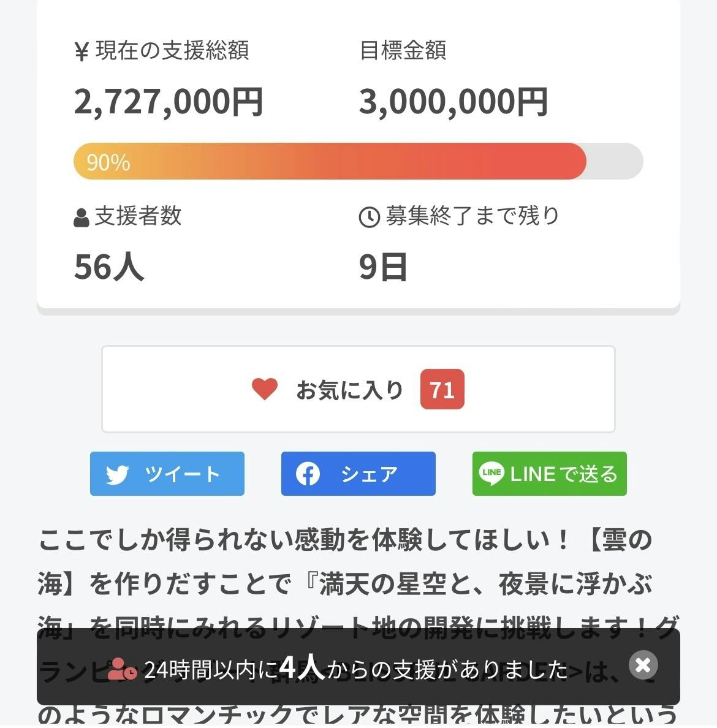Click the red heart favorite icon
Image resolution: width=717 pixels, height=728 pixels.
point(265,389)
